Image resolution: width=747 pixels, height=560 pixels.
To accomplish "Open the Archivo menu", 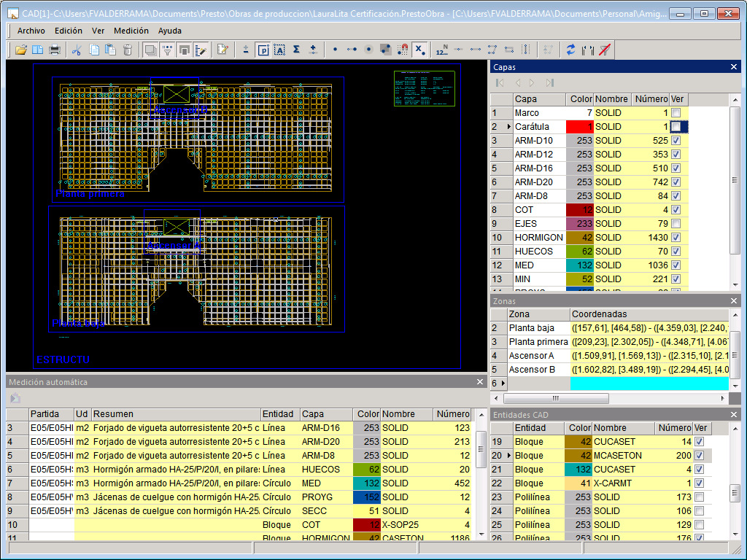I will [31, 31].
